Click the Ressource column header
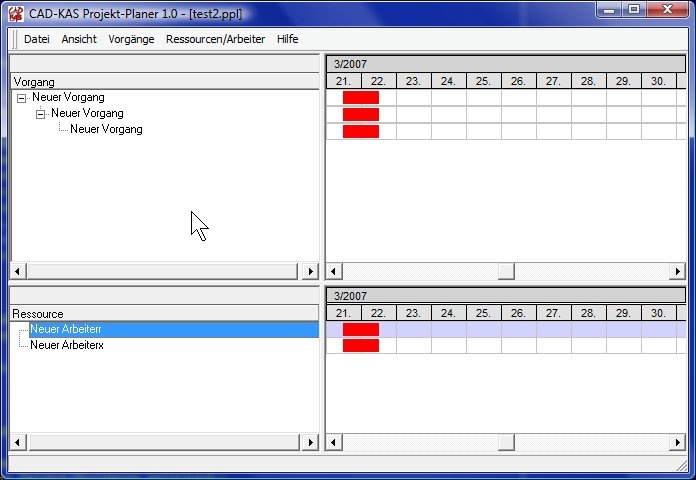 pos(165,314)
